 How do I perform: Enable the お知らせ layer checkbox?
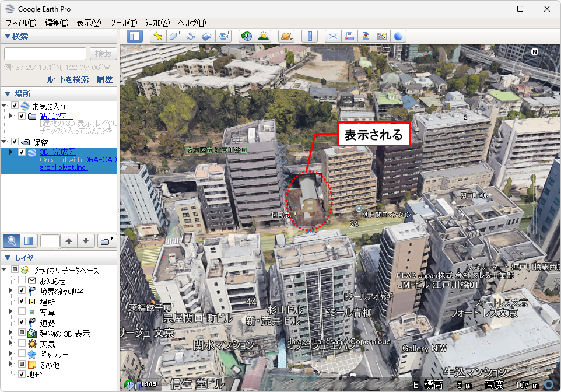click(22, 280)
